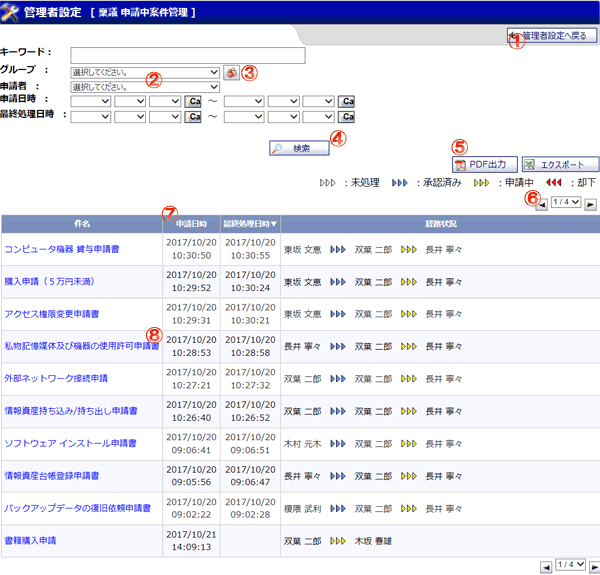The width and height of the screenshot is (600, 575).
Task: Open calendar for application date start
Action: [x=193, y=101]
